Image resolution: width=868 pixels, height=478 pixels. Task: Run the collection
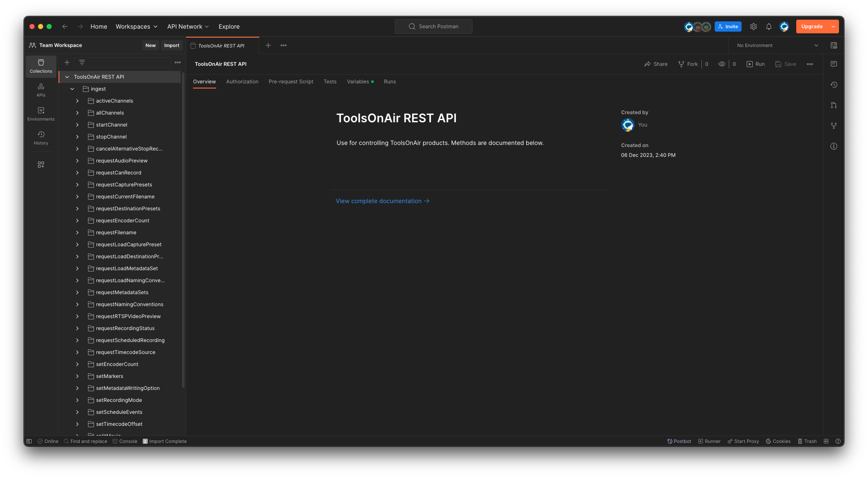click(x=756, y=64)
